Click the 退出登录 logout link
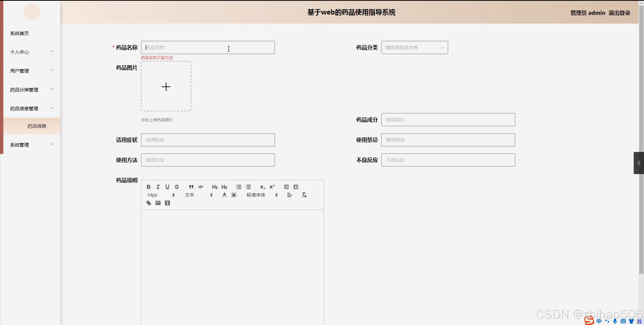 pyautogui.click(x=619, y=13)
